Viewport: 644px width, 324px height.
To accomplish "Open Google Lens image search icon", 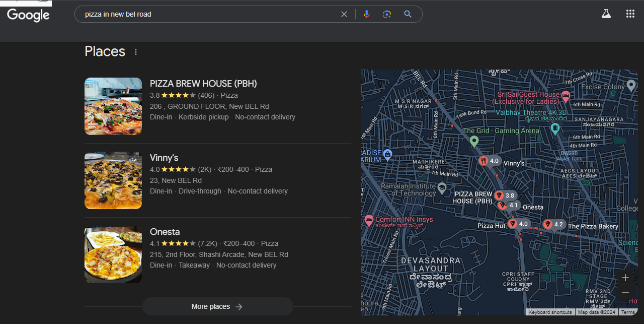I will pos(387,14).
